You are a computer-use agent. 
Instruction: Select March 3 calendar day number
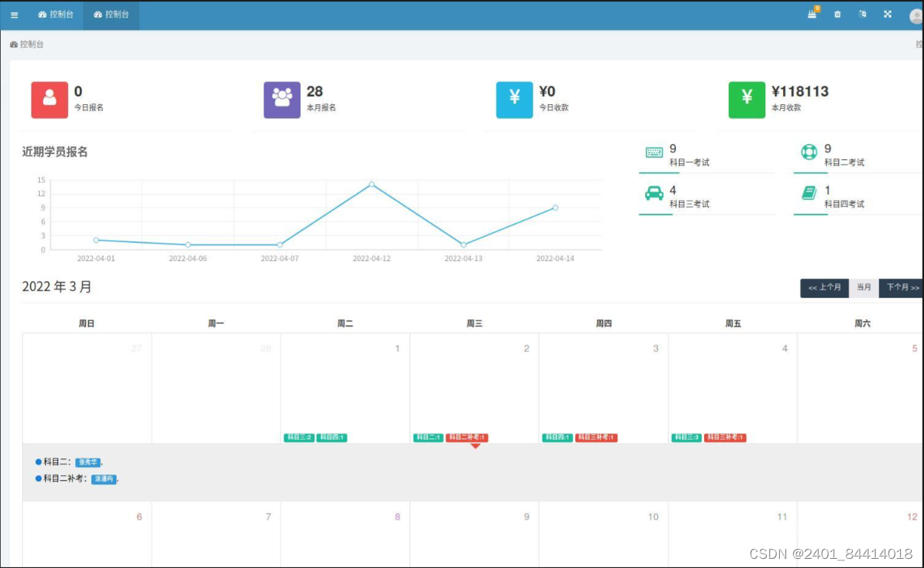point(655,349)
